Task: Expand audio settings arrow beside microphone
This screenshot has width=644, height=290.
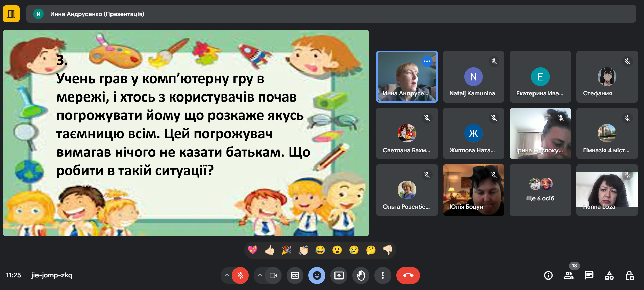Action: [x=227, y=275]
